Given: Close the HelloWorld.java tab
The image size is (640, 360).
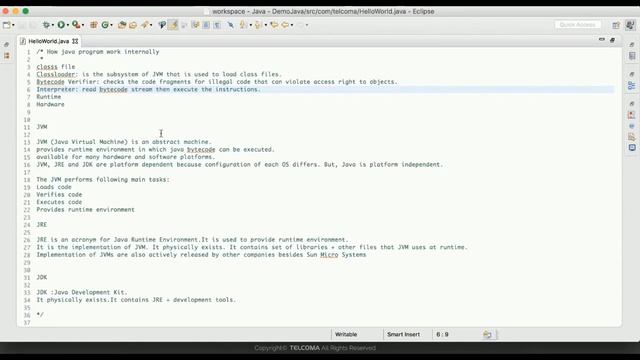Looking at the screenshot, I should point(75,41).
